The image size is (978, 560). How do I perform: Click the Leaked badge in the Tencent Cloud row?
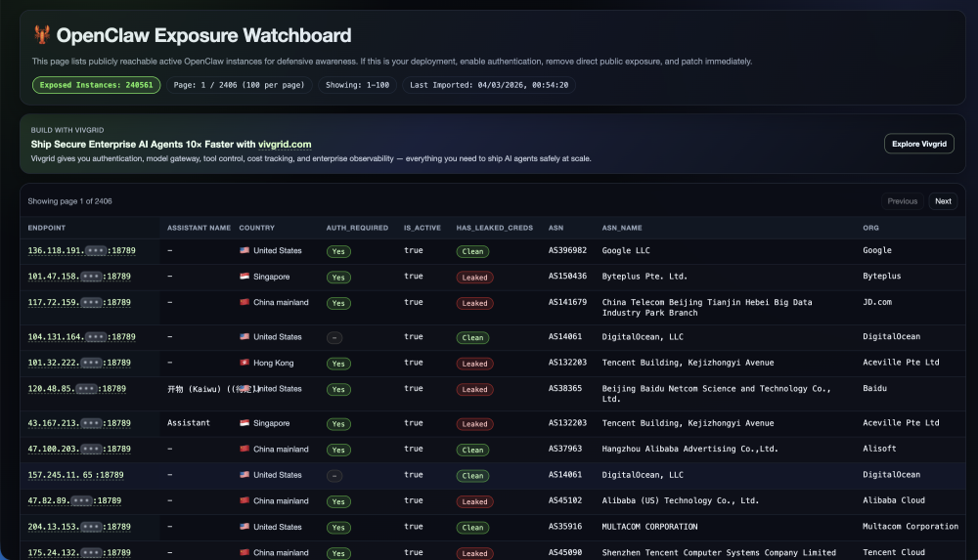pos(474,553)
